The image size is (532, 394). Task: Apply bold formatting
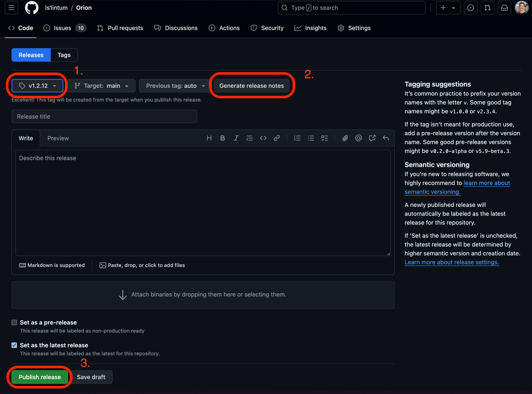point(223,138)
